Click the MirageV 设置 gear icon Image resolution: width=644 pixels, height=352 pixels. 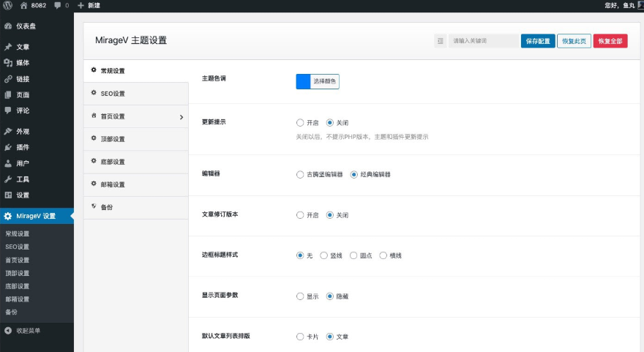pos(8,216)
